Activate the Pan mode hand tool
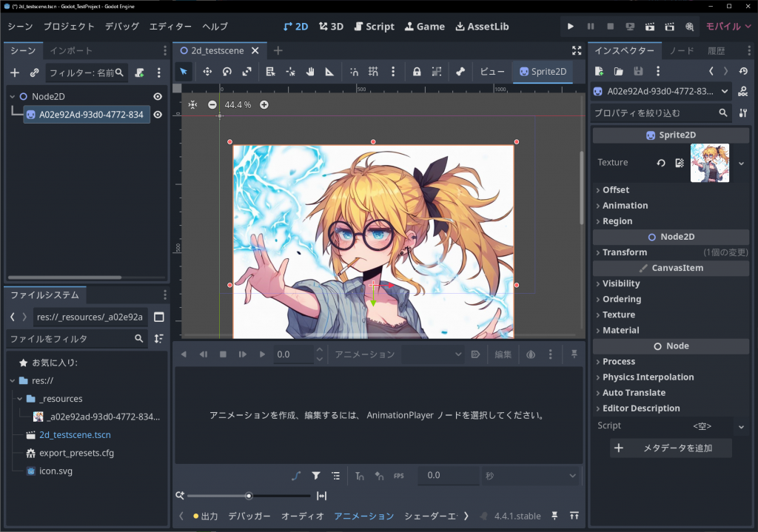The width and height of the screenshot is (758, 532). (310, 72)
